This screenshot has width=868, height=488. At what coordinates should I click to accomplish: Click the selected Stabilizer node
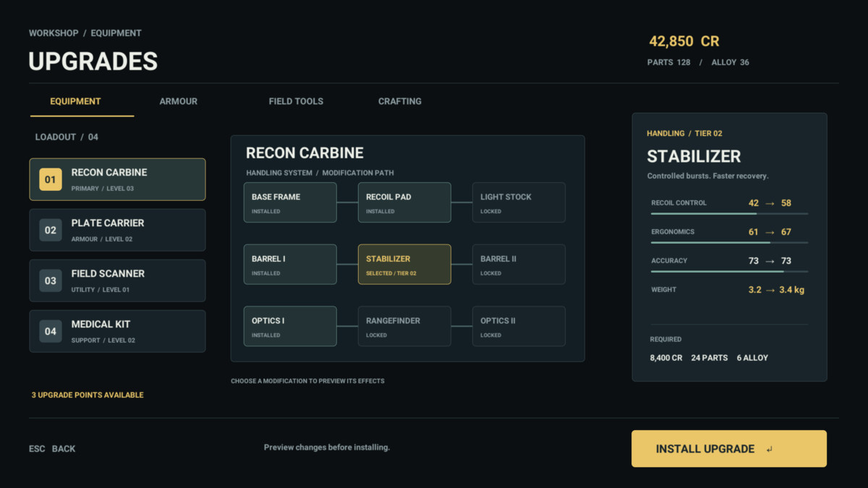[x=404, y=264]
